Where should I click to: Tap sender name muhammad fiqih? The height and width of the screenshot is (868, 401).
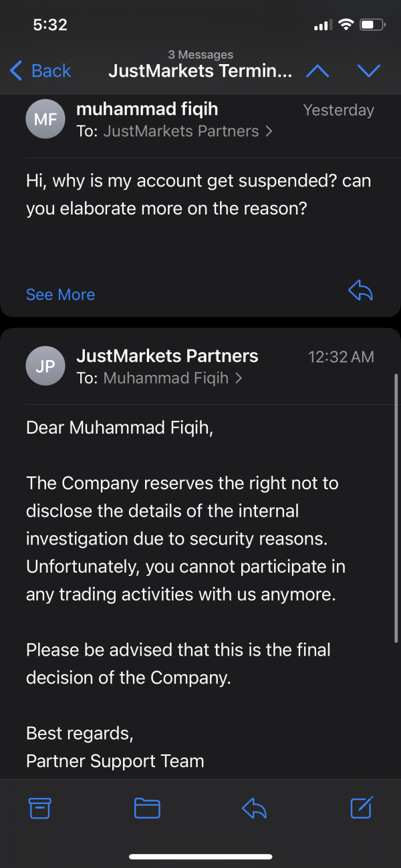147,109
